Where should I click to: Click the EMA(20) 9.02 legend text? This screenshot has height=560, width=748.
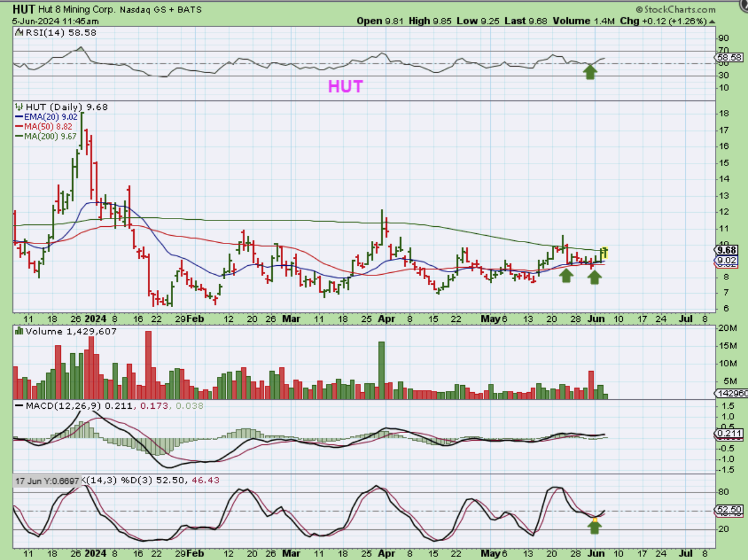coord(51,116)
